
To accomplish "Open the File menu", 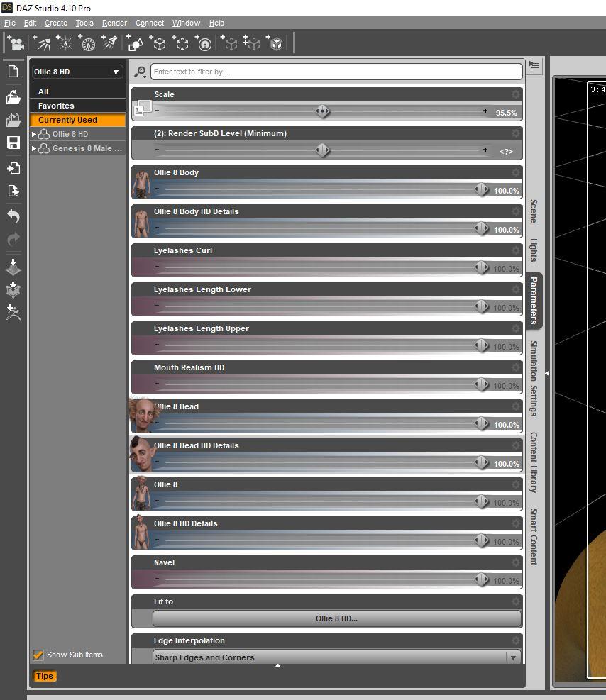I will (10, 23).
